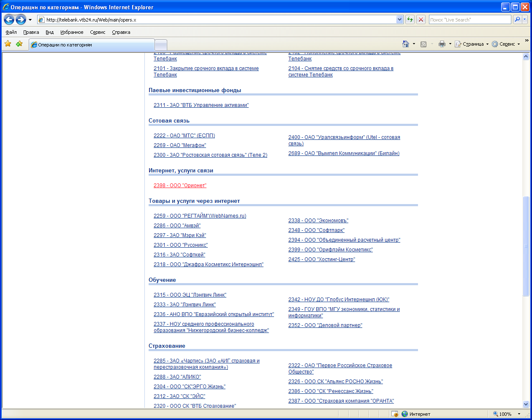Open the Сервис tools toolbar menu
532x420 pixels.
coord(506,44)
